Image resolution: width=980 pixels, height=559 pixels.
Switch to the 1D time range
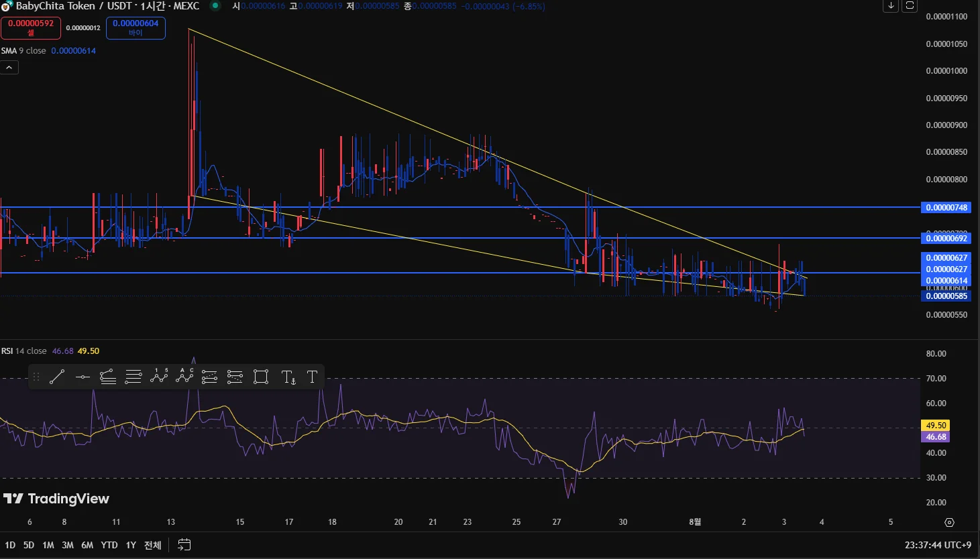pos(10,545)
